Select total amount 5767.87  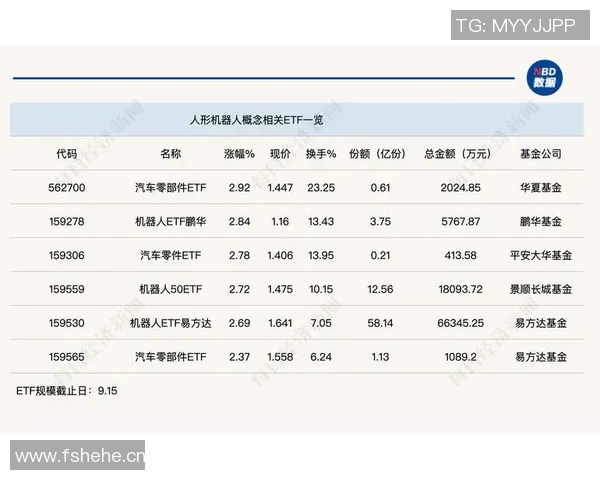(460, 222)
